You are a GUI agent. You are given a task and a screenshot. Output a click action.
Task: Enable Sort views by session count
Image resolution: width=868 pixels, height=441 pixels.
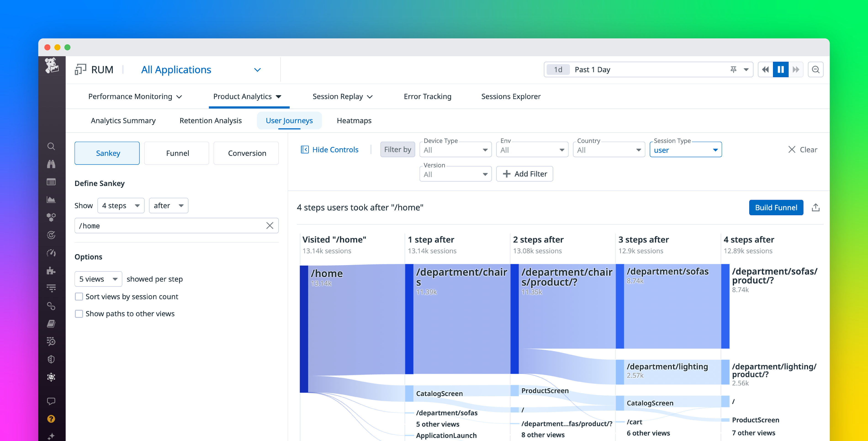tap(79, 296)
